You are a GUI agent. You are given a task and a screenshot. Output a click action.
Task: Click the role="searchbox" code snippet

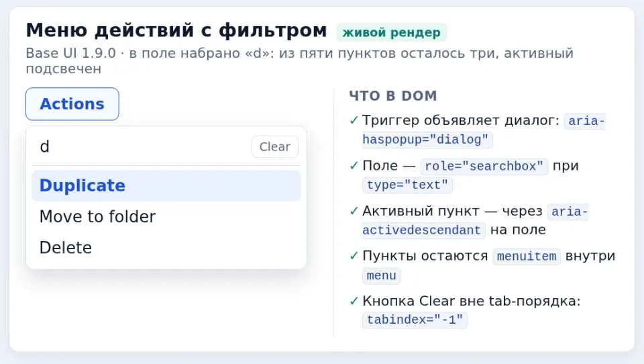[x=484, y=166]
